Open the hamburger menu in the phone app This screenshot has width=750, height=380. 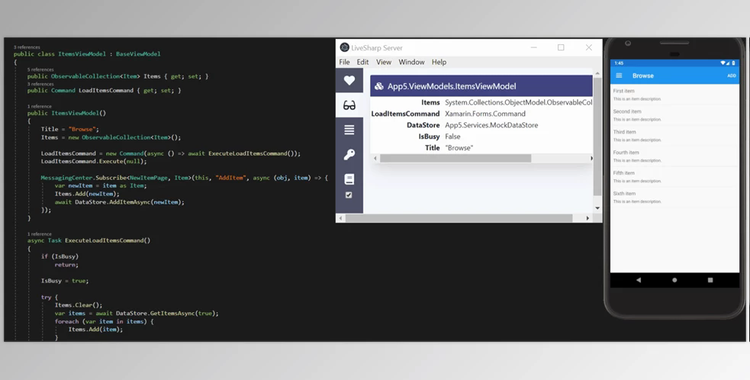pyautogui.click(x=619, y=76)
